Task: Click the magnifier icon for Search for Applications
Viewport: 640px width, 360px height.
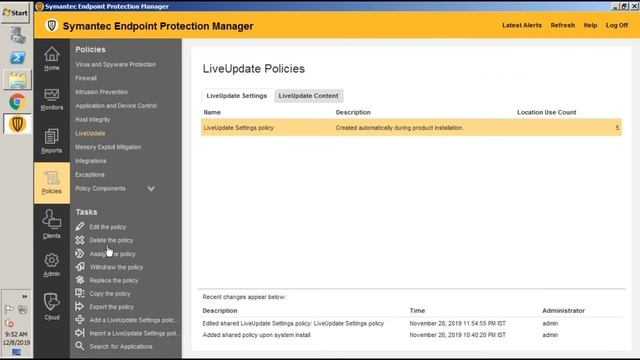Action: point(80,346)
